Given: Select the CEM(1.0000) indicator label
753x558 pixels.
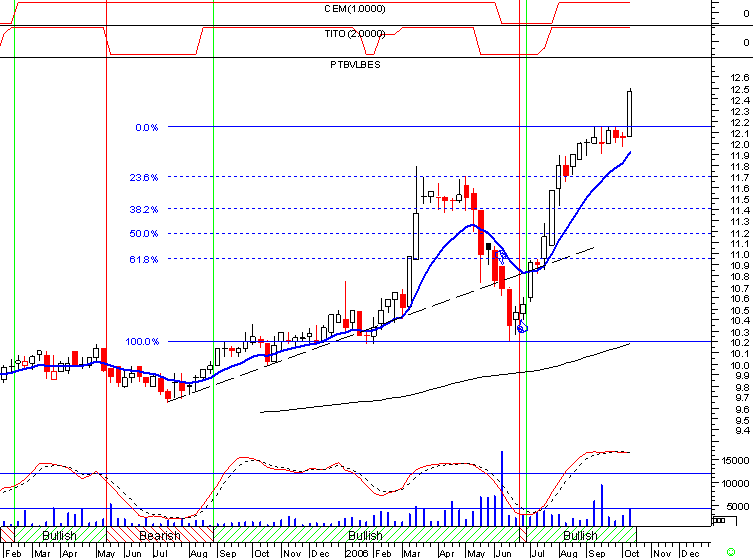Looking at the screenshot, I should click(354, 9).
